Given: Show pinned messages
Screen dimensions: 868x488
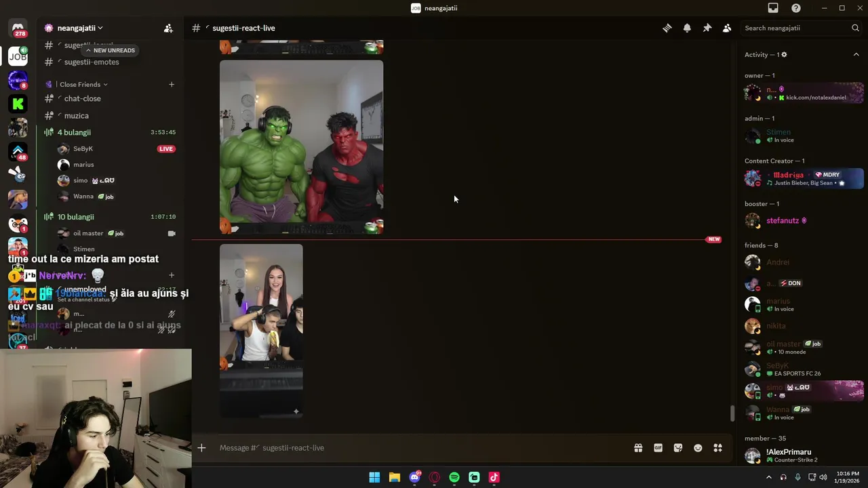Looking at the screenshot, I should point(707,28).
